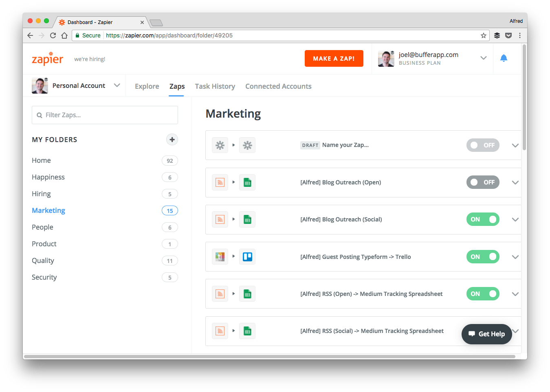Open the notifications bell
The height and width of the screenshot is (392, 550).
504,58
